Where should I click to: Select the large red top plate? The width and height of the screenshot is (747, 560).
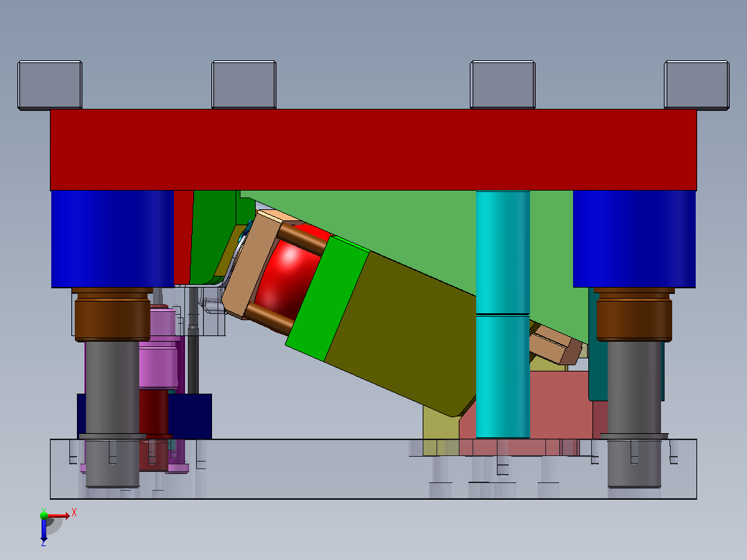pos(373,150)
